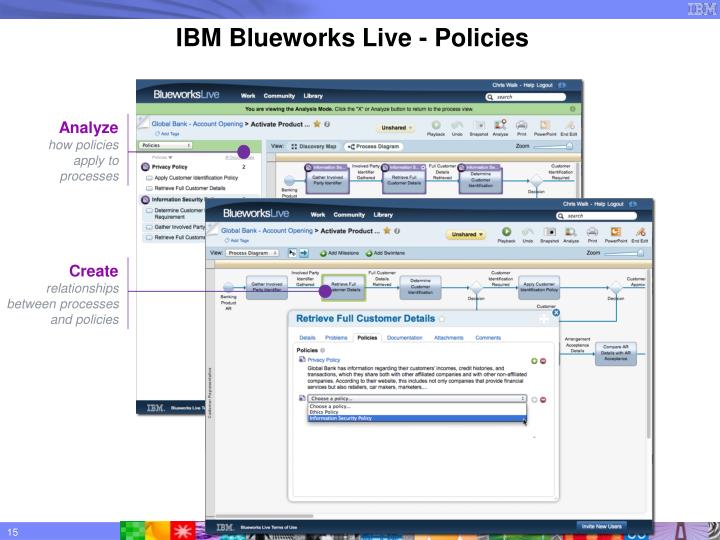The height and width of the screenshot is (540, 720).
Task: Open Comments tab in popup
Action: click(488, 338)
